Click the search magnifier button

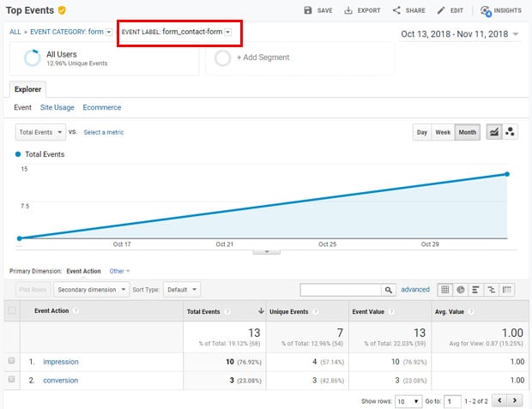coord(389,290)
